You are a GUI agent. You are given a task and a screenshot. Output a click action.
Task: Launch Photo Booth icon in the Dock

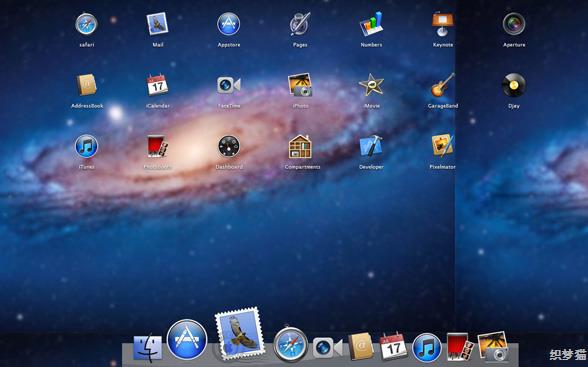(460, 347)
